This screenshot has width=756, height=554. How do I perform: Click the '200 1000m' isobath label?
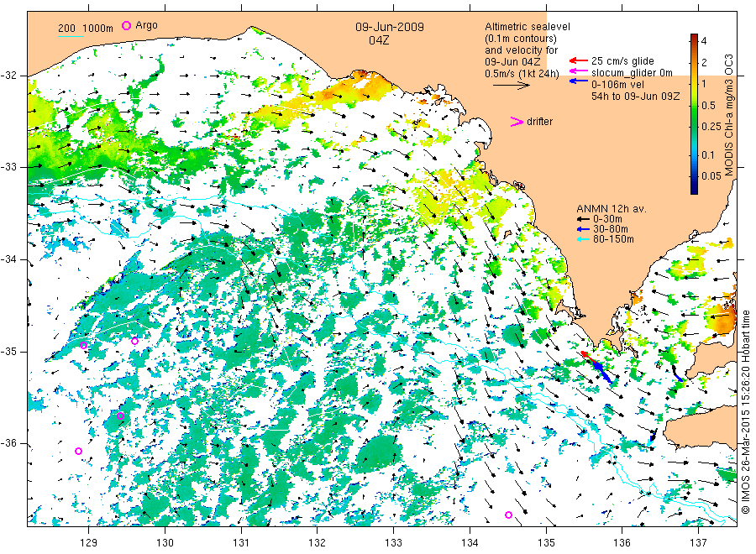(86, 29)
